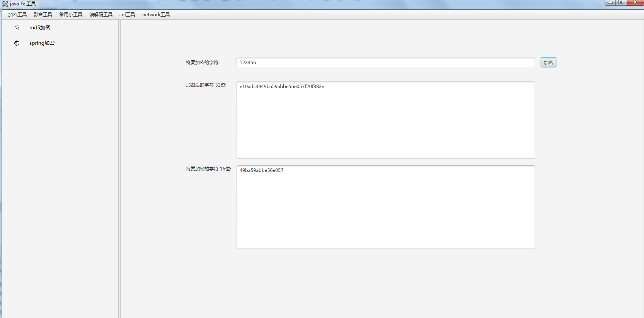Maximize the java-fx 工具 window

pyautogui.click(x=621, y=3)
